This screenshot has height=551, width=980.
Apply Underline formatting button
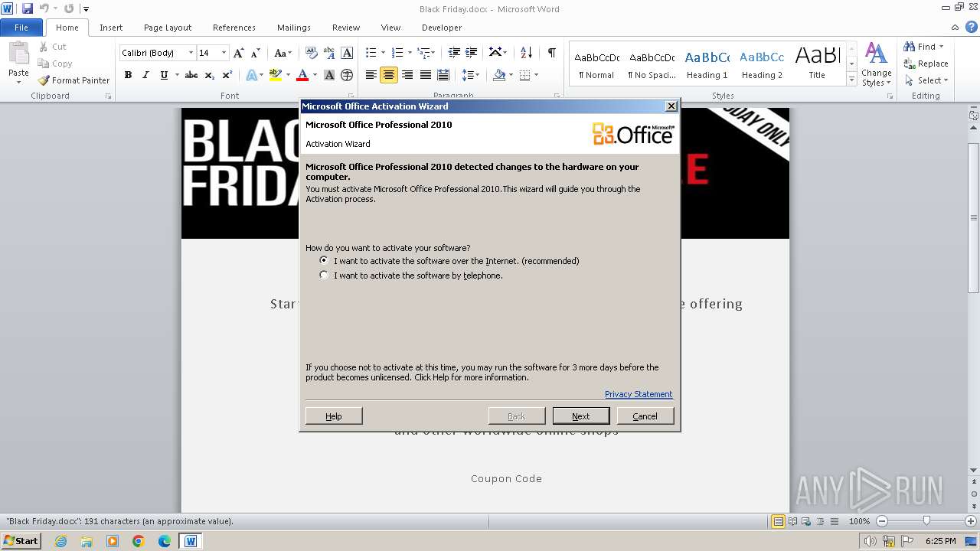164,75
